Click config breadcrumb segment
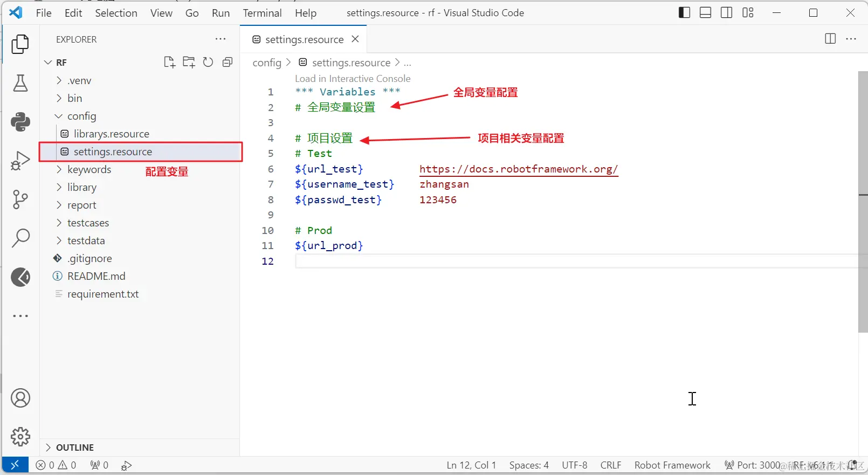The image size is (868, 475). pyautogui.click(x=267, y=63)
